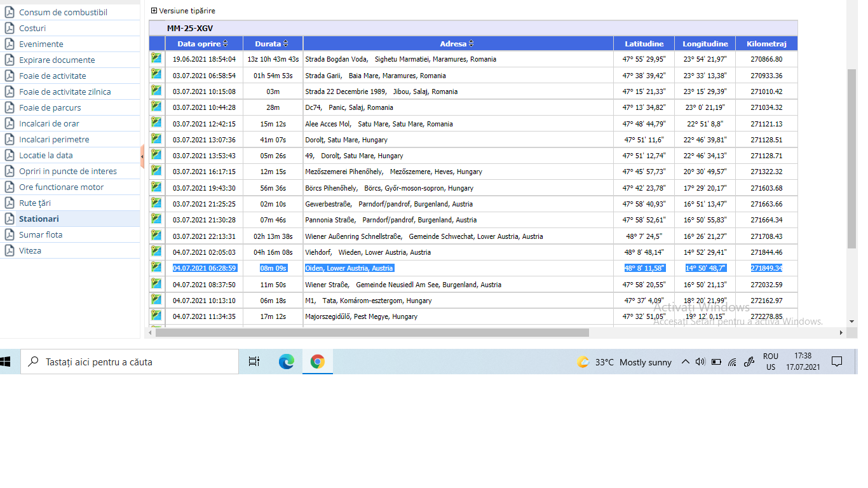Click PDF icon beside Viteza report
This screenshot has width=868, height=488.
point(10,250)
